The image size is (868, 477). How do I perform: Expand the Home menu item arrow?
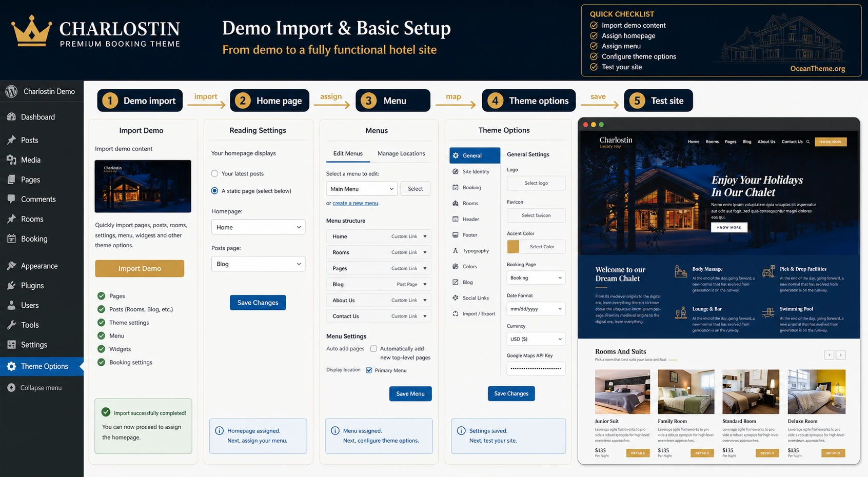click(425, 236)
